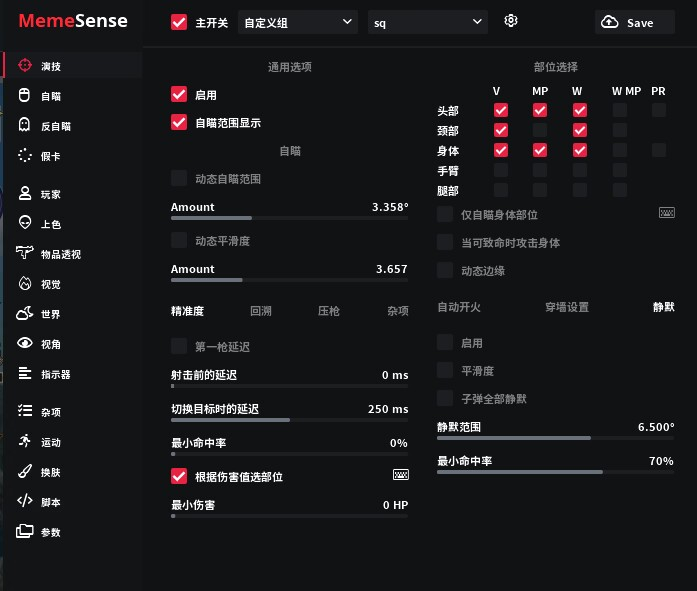Click the 世界 cloud icon
Screen dimensions: 697x591
tap(25, 314)
